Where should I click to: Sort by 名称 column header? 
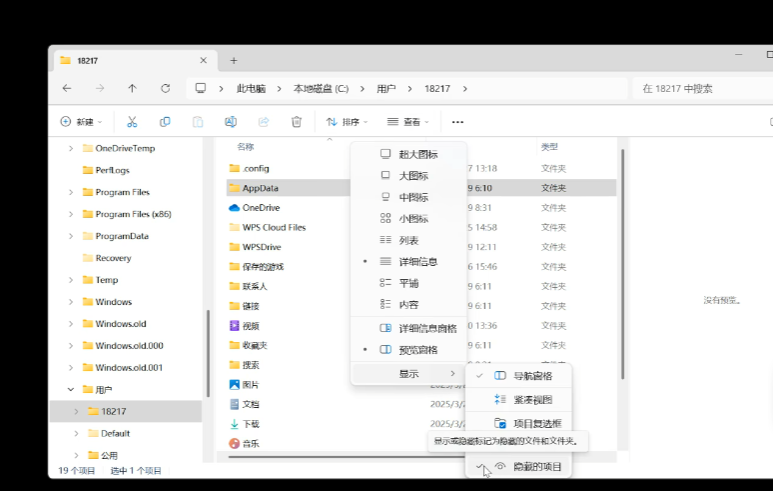(x=245, y=146)
